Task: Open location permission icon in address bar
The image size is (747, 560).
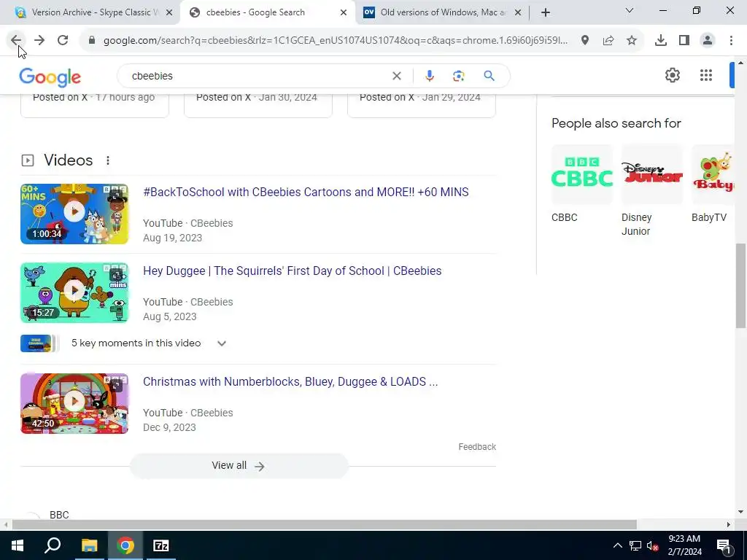Action: coord(585,41)
